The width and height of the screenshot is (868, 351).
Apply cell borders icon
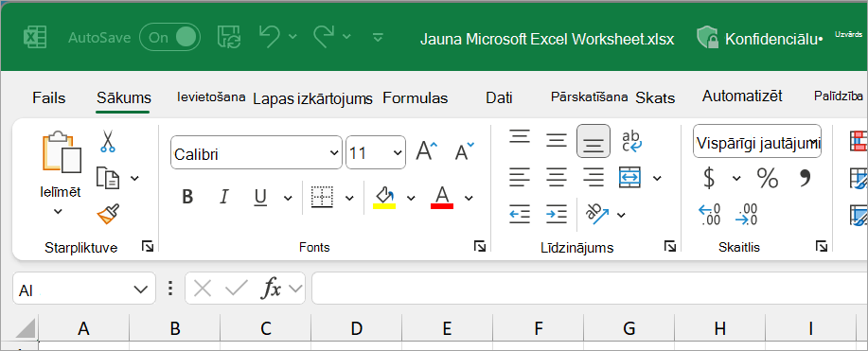coord(322,197)
